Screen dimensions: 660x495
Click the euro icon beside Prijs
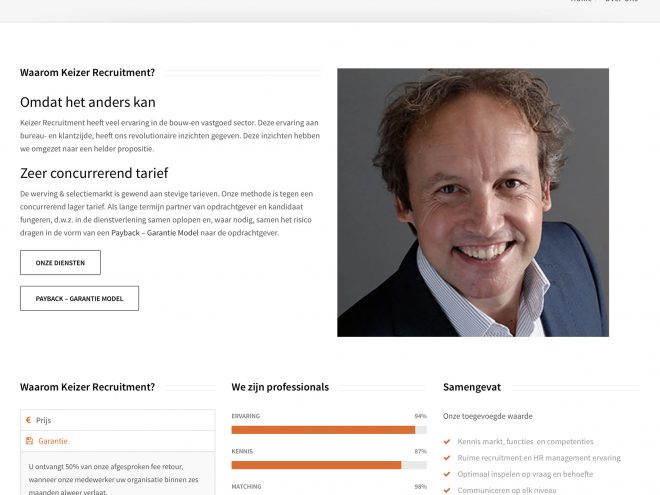28,420
